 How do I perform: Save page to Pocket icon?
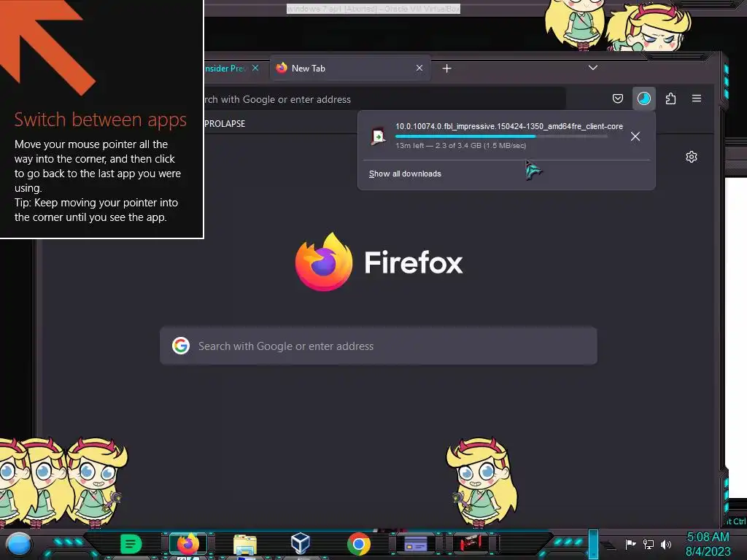pyautogui.click(x=617, y=98)
